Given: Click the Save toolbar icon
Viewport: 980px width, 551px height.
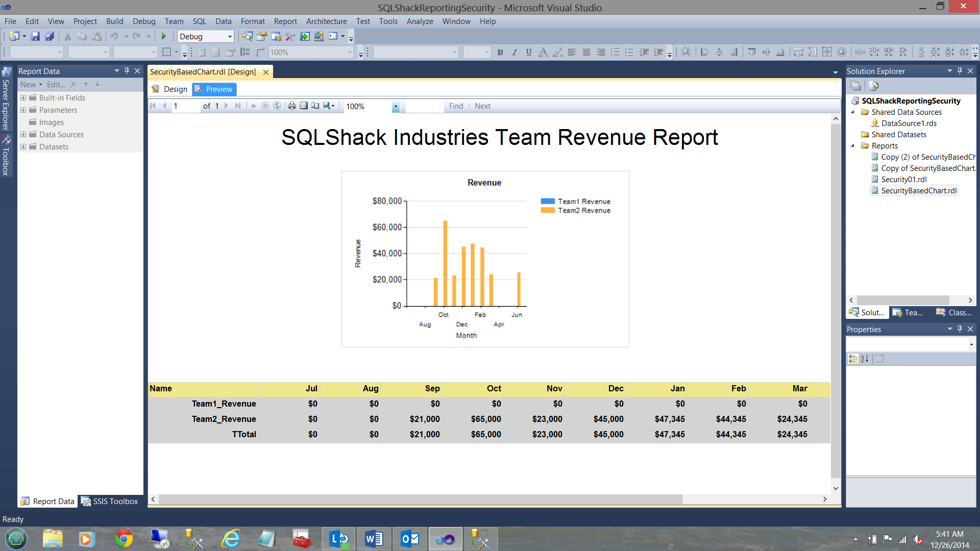Looking at the screenshot, I should click(35, 36).
